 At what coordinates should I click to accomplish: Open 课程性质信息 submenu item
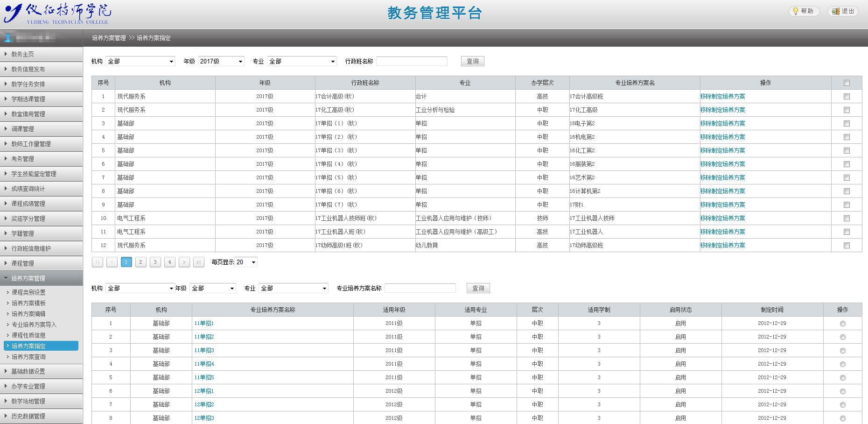pos(28,335)
